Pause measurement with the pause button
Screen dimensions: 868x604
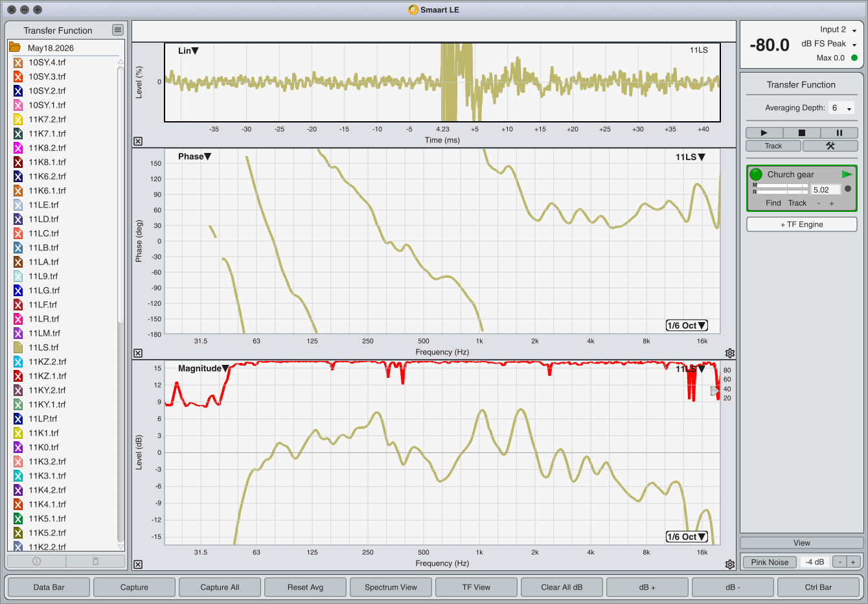point(839,133)
